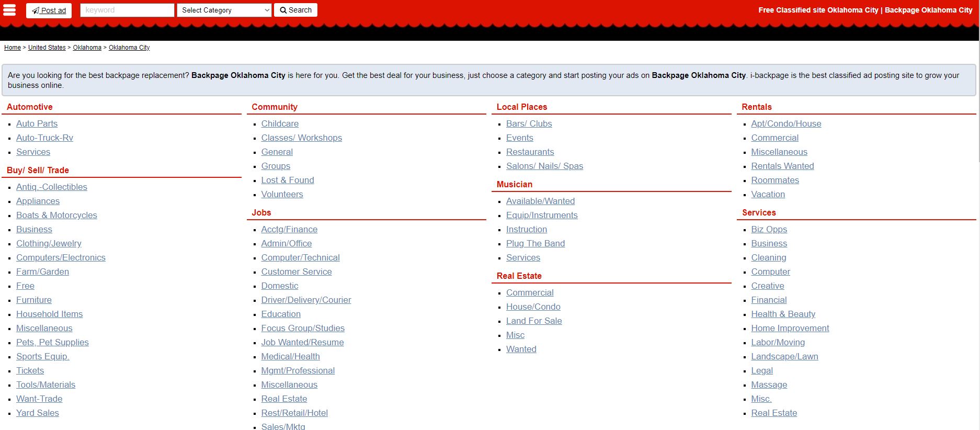Screen dimensions: 980x430
Task: Open Sports Equip. category
Action: click(43, 356)
